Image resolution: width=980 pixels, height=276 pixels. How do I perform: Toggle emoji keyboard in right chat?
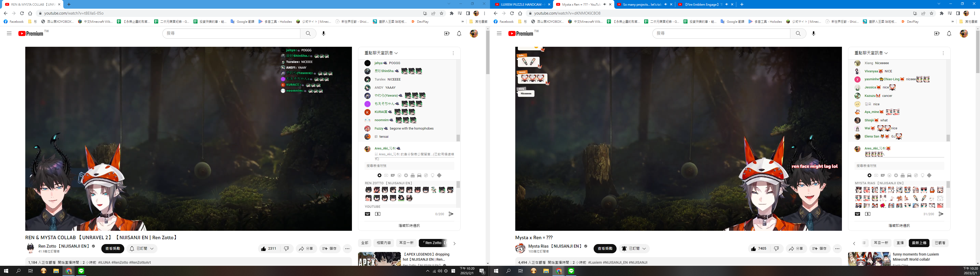tap(857, 214)
